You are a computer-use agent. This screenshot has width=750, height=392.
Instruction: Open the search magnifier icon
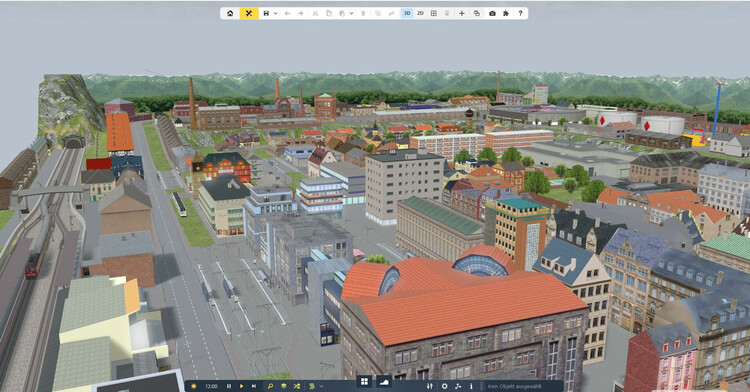270,386
